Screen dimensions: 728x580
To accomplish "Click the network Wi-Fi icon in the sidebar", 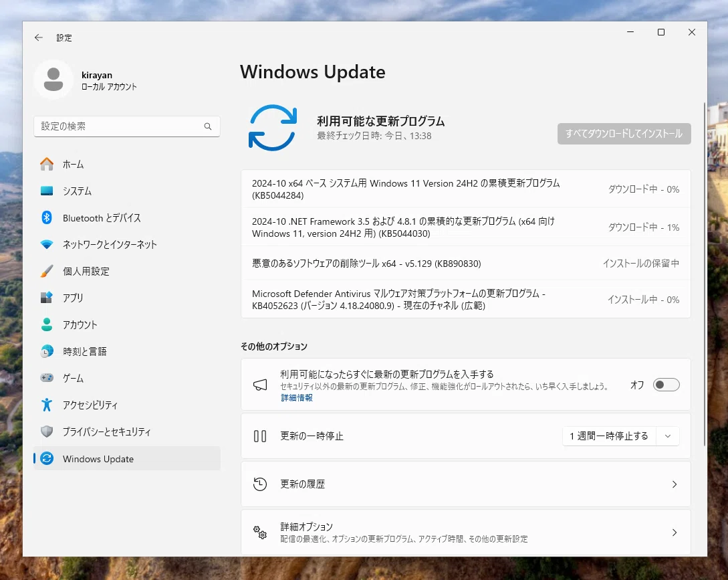I will click(46, 244).
